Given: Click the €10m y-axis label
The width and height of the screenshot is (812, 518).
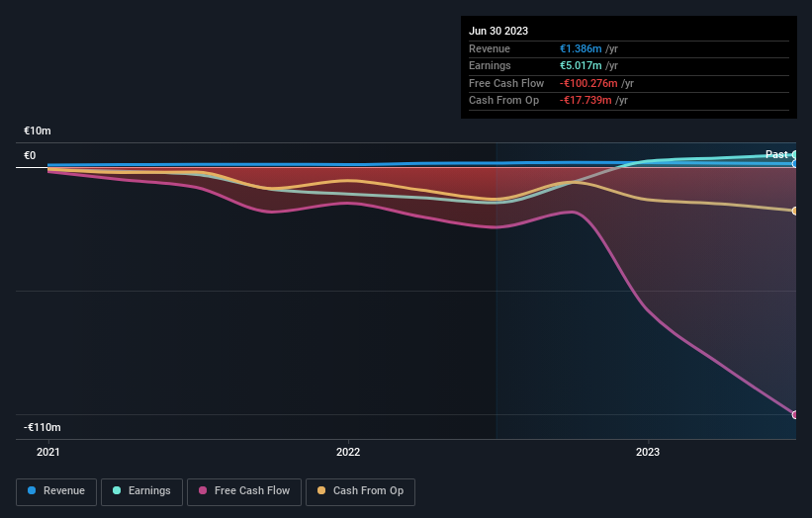Looking at the screenshot, I should (38, 130).
